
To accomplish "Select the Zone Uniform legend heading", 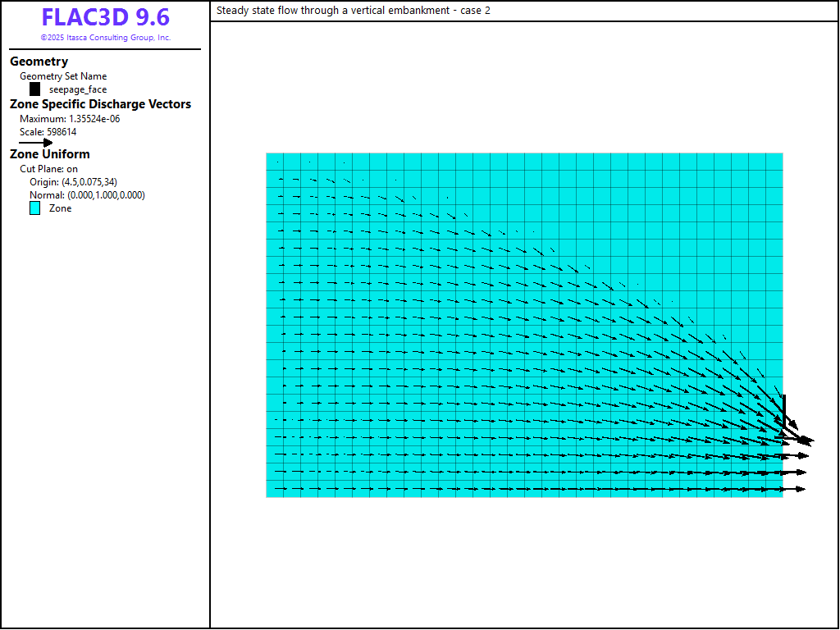I will [x=49, y=154].
